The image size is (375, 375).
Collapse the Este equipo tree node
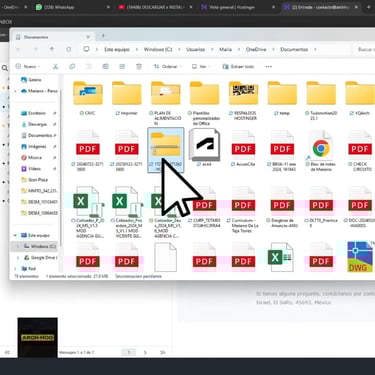15,235
